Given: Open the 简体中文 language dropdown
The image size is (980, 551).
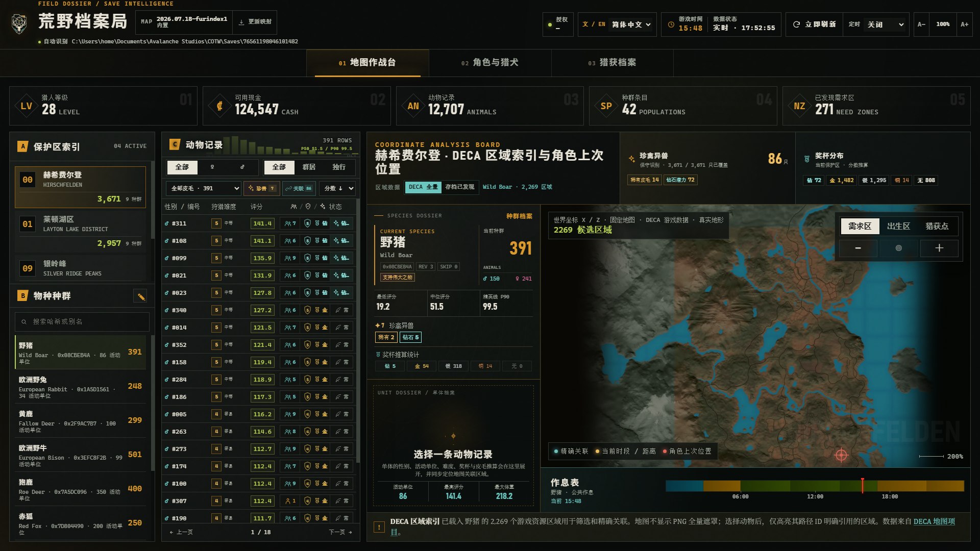Looking at the screenshot, I should tap(631, 24).
